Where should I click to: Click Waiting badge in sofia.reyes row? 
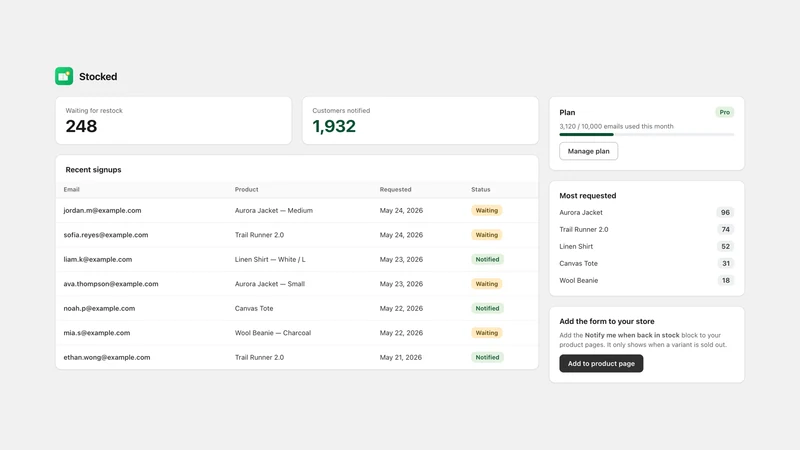(x=487, y=235)
